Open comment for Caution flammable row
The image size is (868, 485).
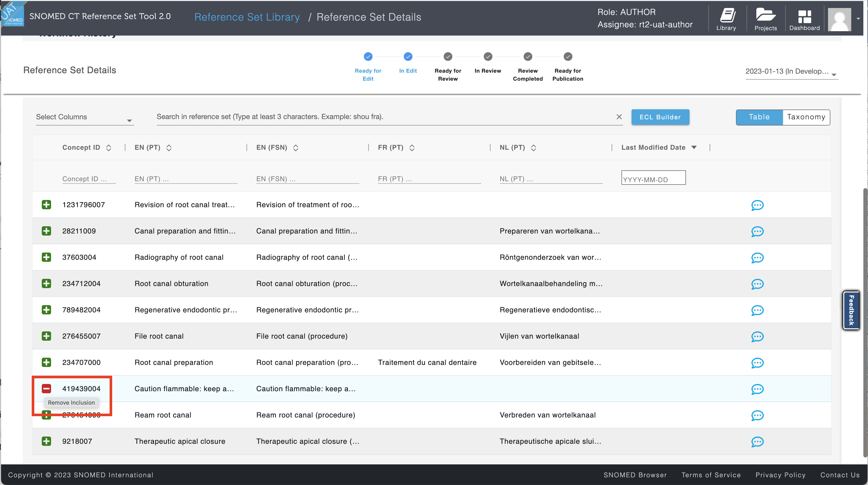(757, 389)
